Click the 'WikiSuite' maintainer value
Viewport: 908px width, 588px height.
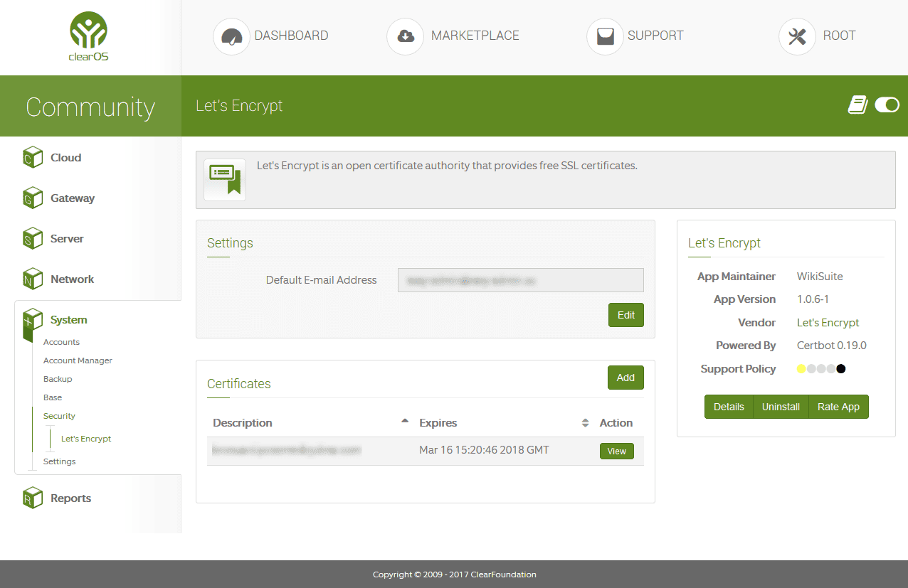[x=820, y=277]
